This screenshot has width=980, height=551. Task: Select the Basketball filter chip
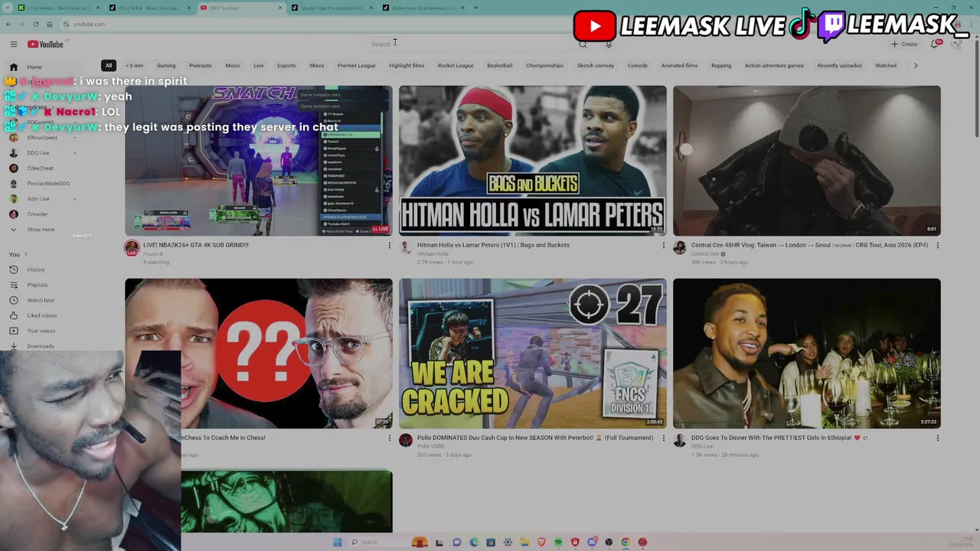[500, 65]
